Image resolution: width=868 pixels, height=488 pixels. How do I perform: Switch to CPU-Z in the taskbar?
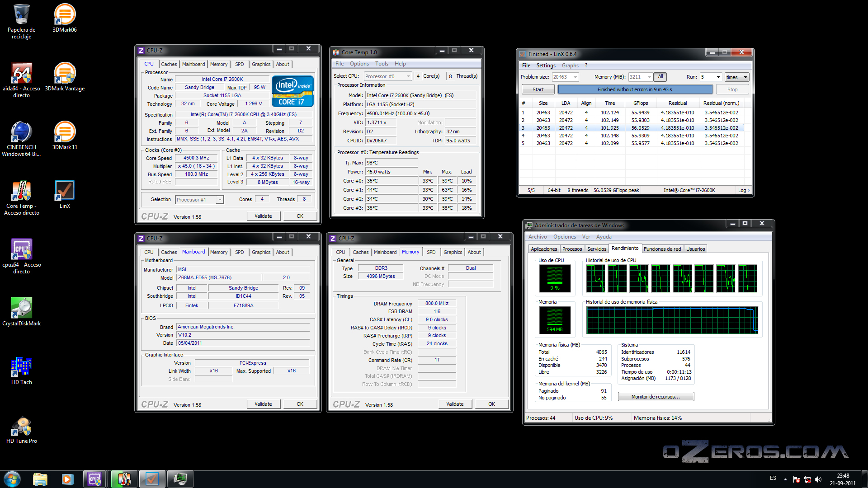pos(95,479)
